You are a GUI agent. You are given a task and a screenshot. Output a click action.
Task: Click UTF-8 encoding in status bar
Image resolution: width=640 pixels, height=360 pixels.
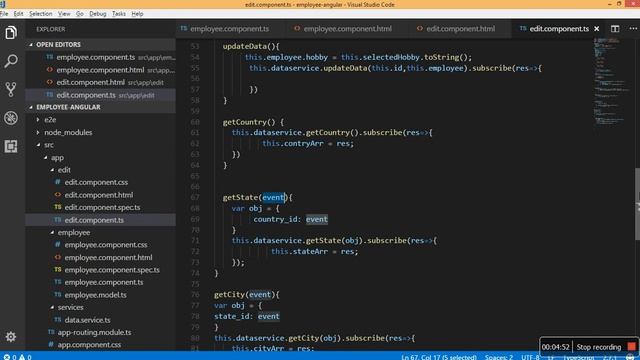coord(530,357)
